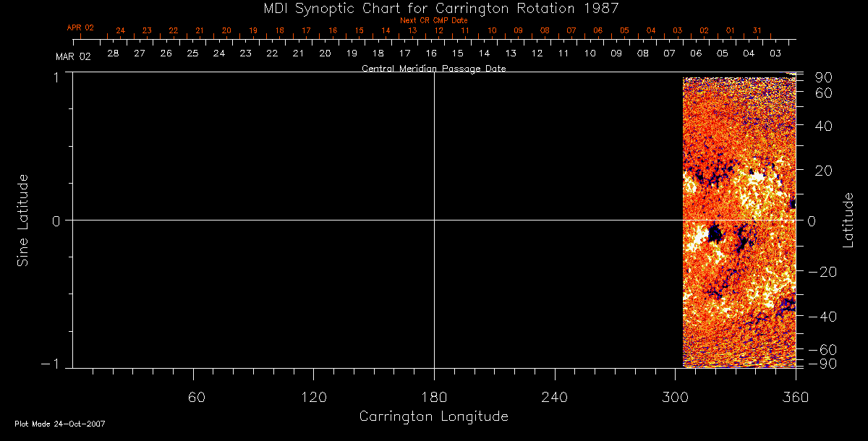Click the -1 label on sine latitude axis

pos(54,364)
